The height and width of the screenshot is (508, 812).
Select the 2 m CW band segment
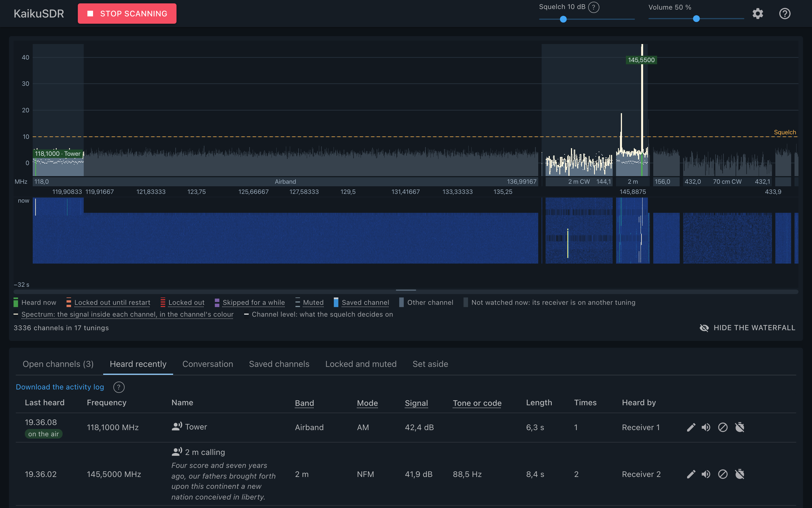579,182
